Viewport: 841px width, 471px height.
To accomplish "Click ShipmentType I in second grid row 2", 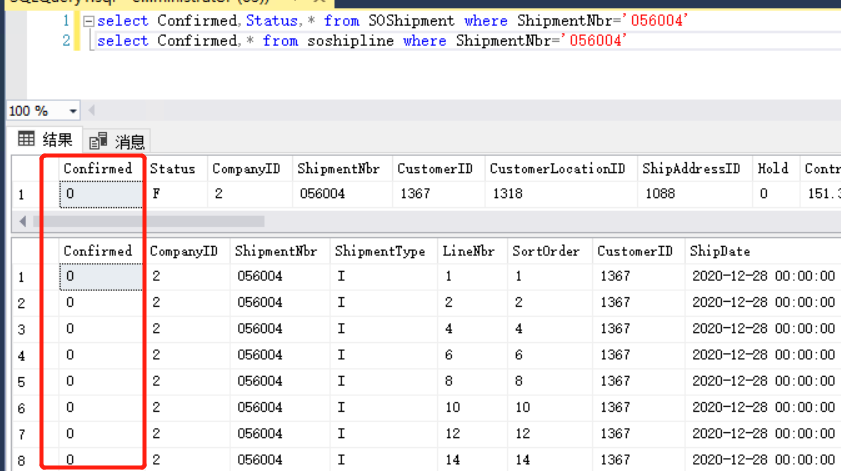I will point(341,303).
